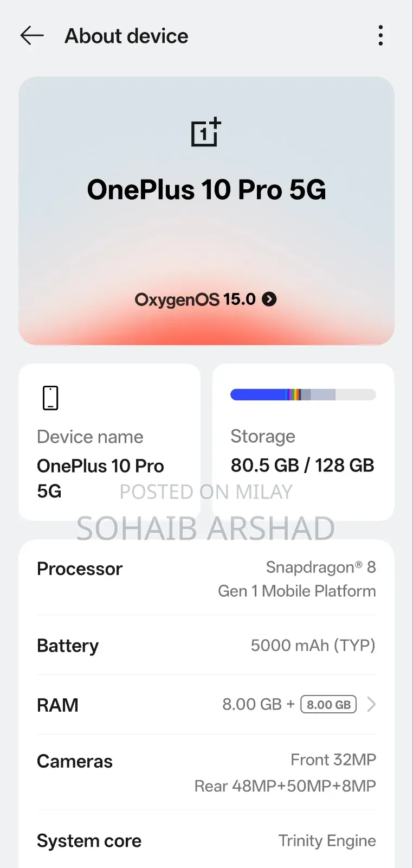The width and height of the screenshot is (413, 868).
Task: Expand processor details for Snapdragon 8 Gen 1
Action: pos(206,579)
